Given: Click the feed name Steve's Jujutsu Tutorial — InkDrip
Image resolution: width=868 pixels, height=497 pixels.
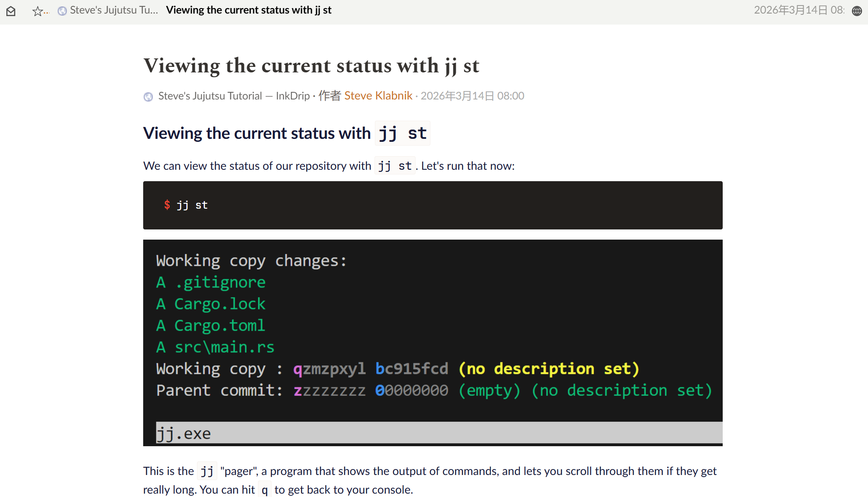Looking at the screenshot, I should tap(234, 96).
